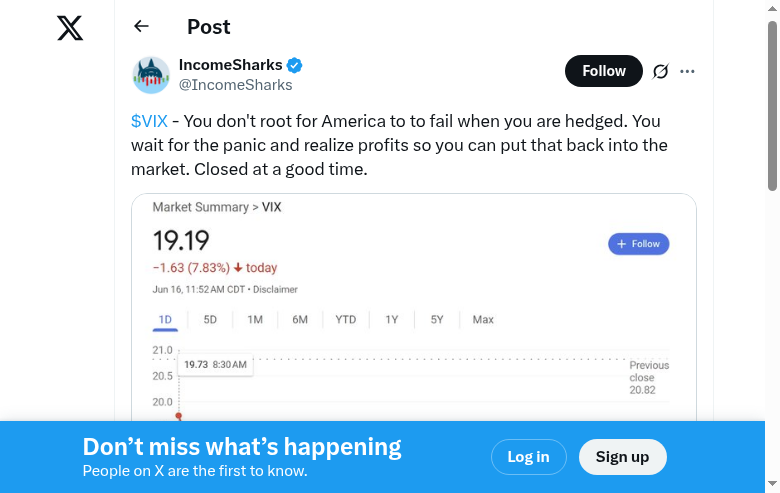Open the $VIX cashtag link
The width and height of the screenshot is (780, 493).
(x=149, y=121)
